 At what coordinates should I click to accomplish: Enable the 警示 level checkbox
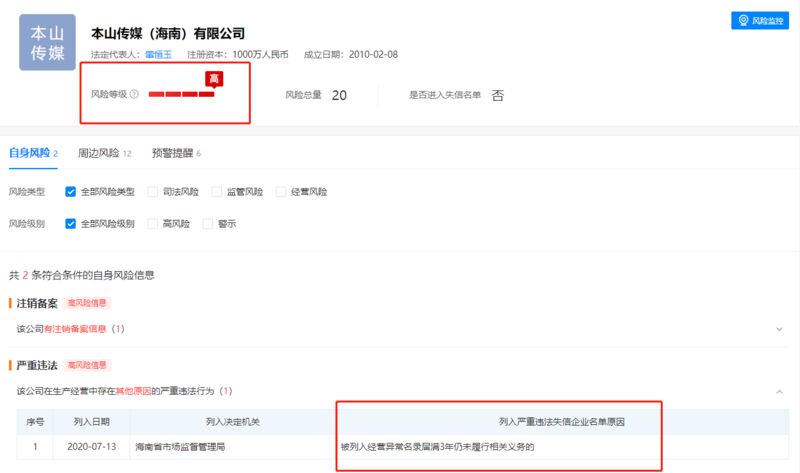pos(208,223)
